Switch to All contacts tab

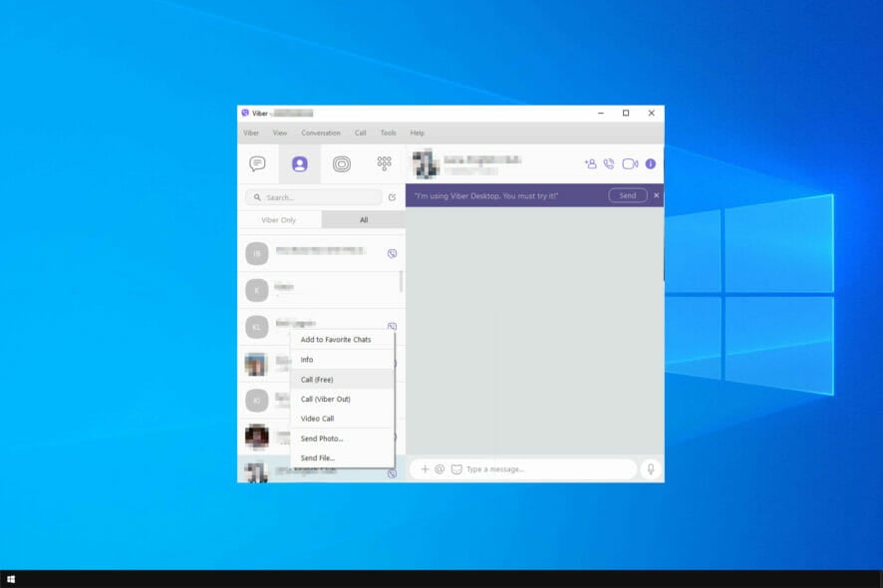click(363, 220)
